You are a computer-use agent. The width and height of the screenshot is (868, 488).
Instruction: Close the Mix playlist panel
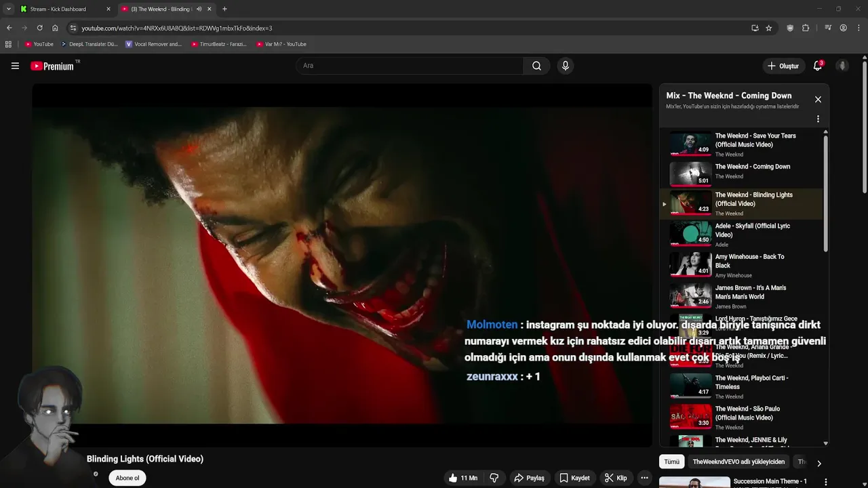click(818, 99)
